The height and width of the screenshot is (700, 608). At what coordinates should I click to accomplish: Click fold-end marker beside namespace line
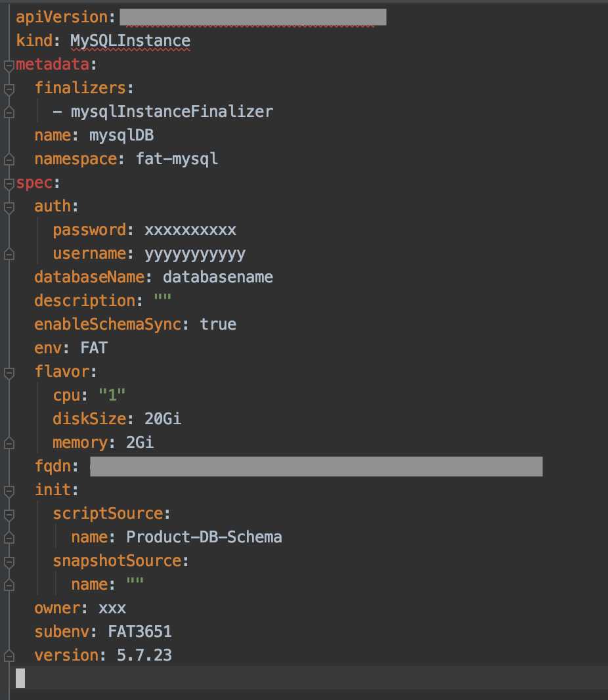pyautogui.click(x=9, y=159)
